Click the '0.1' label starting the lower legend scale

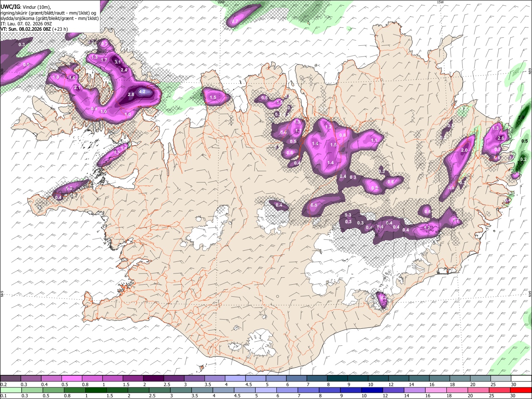(3, 396)
